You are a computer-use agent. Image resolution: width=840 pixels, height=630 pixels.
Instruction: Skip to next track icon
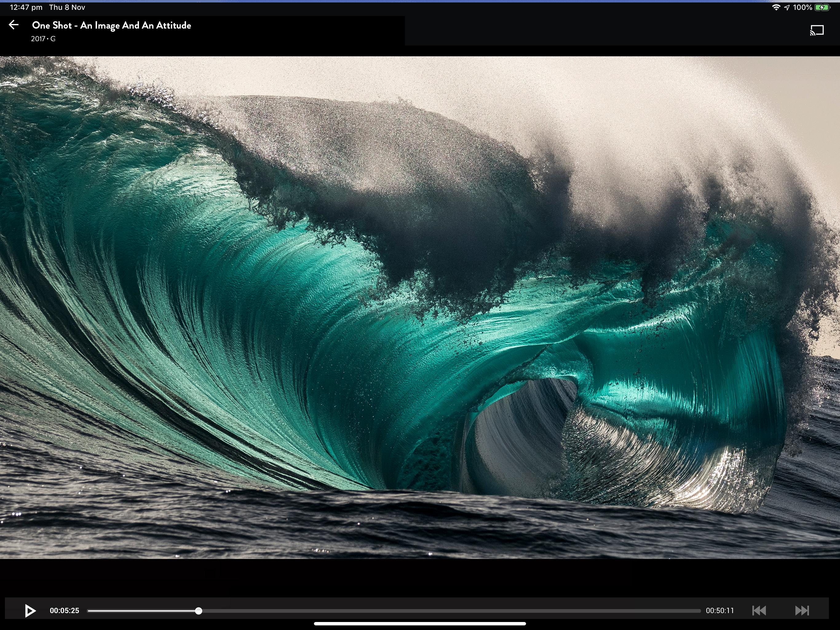(802, 610)
